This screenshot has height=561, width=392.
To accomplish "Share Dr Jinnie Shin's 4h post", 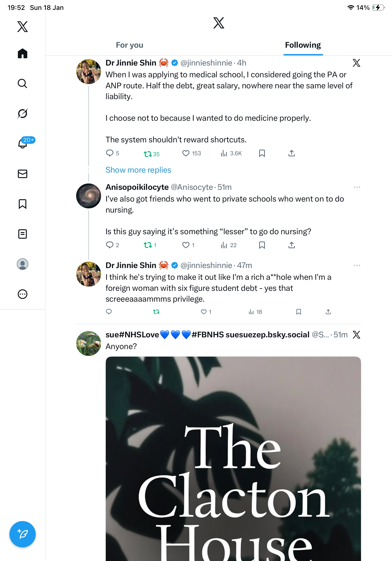I will (x=291, y=153).
